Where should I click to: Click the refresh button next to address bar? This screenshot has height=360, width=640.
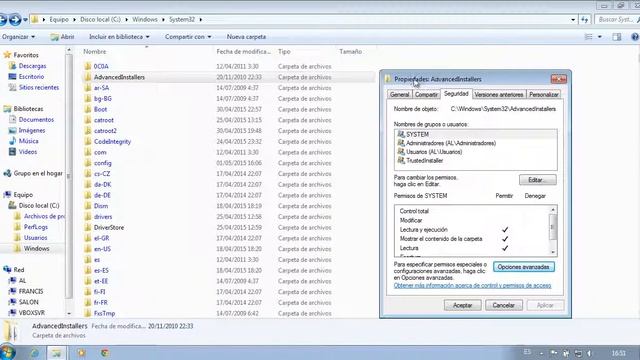(x=584, y=20)
